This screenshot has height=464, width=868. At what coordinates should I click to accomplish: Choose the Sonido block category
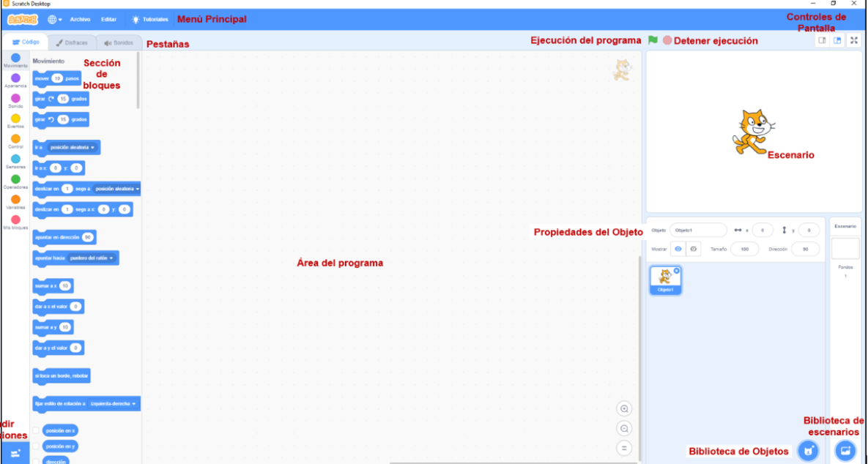[x=15, y=101]
